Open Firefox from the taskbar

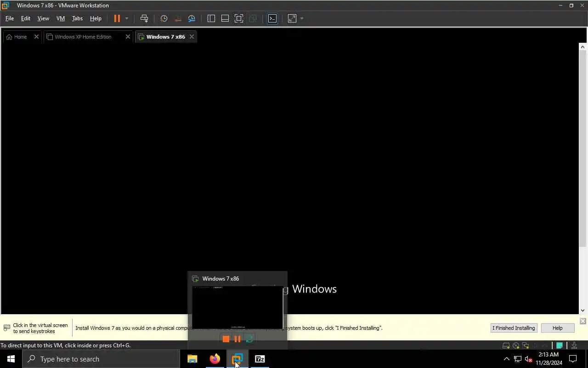pos(215,359)
